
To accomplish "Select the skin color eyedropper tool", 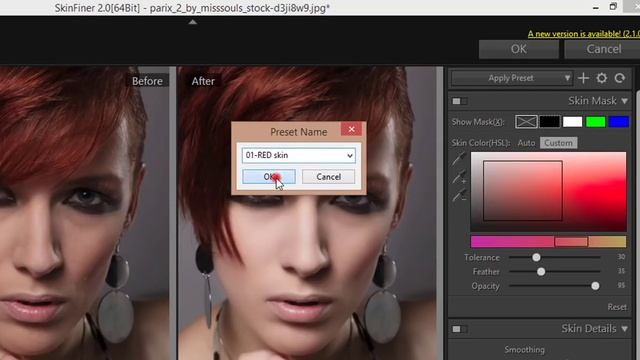I will click(459, 160).
